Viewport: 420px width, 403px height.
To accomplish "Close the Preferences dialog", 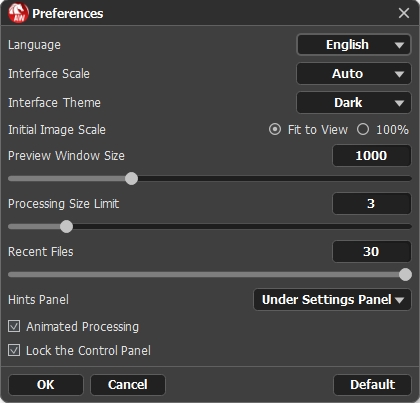I will click(404, 13).
